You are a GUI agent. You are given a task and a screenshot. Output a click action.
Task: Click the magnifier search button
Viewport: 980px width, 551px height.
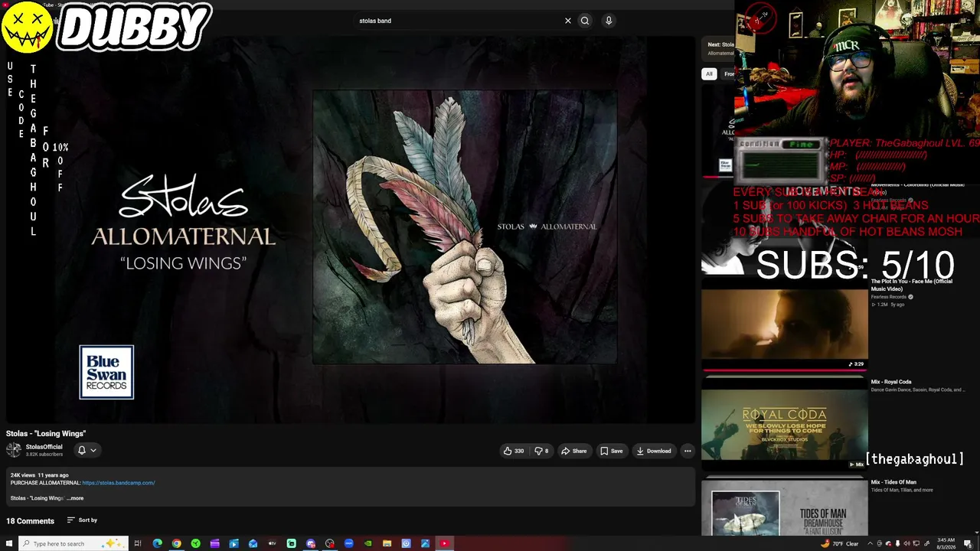[585, 21]
